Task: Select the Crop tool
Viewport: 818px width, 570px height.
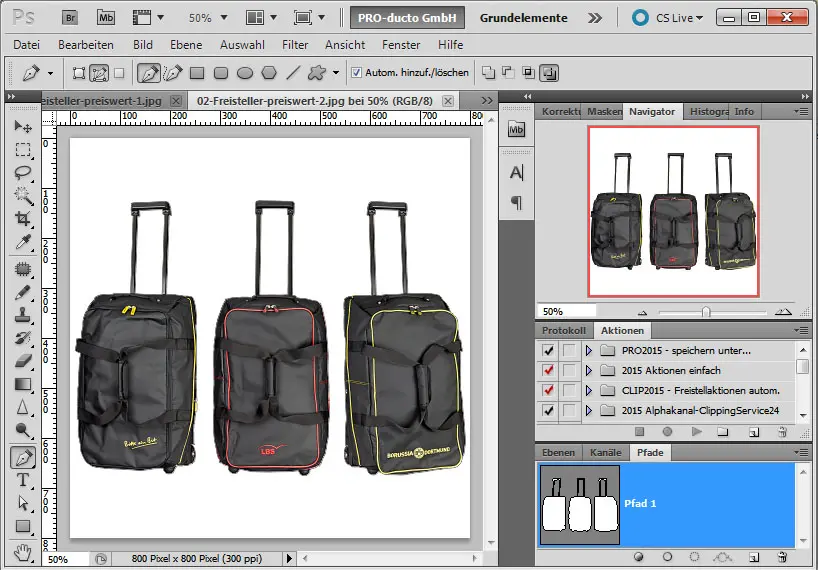Action: [22, 219]
